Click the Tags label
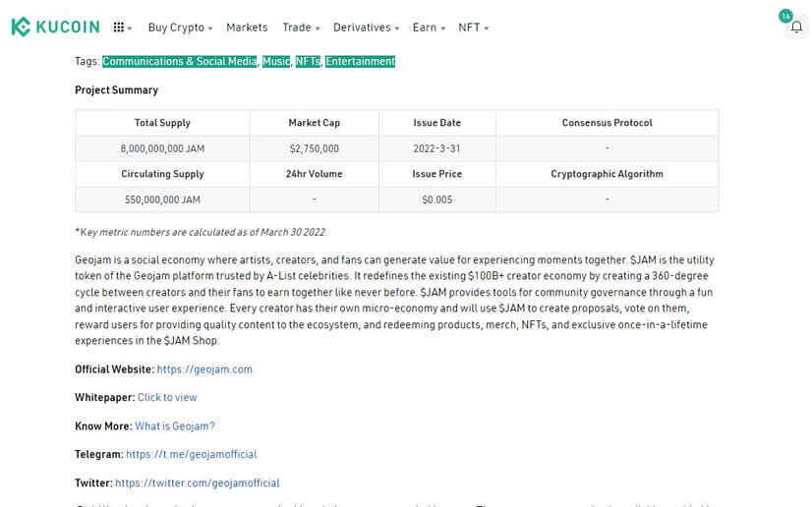Image resolution: width=812 pixels, height=507 pixels. (87, 62)
